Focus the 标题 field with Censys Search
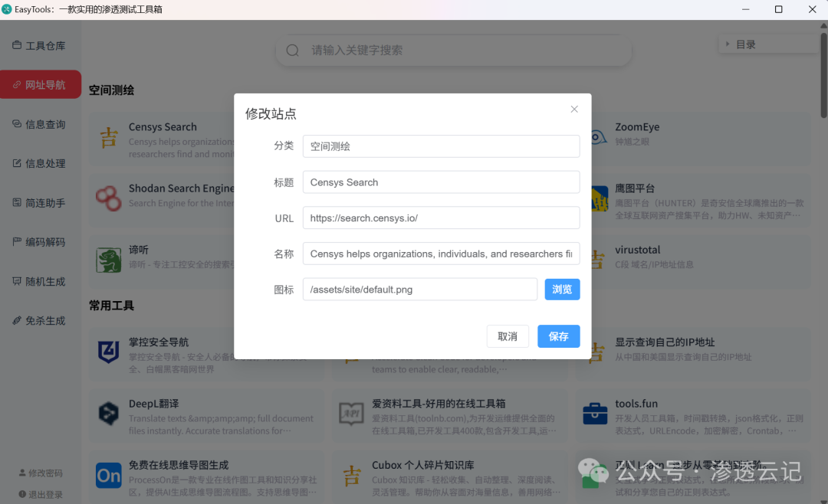 click(x=441, y=182)
